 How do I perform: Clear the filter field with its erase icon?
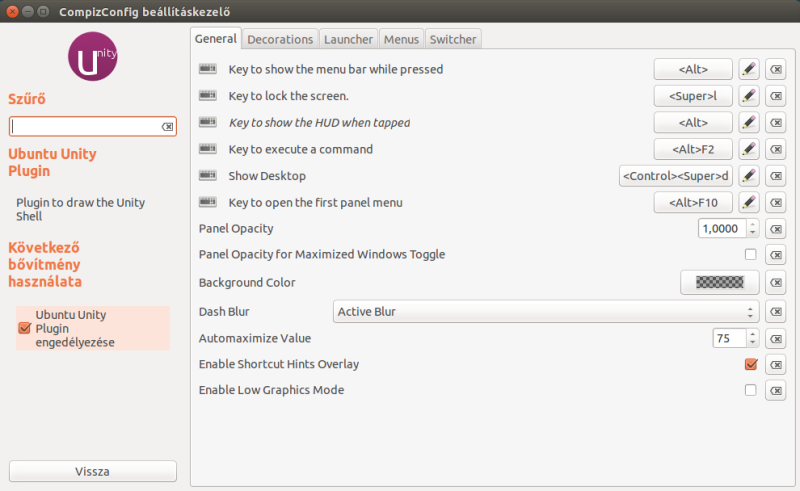pyautogui.click(x=167, y=127)
